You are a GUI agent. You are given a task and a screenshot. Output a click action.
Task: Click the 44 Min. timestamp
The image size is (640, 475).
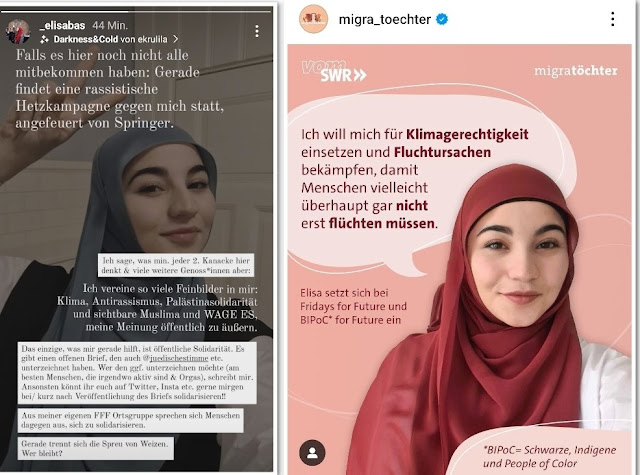pos(110,26)
